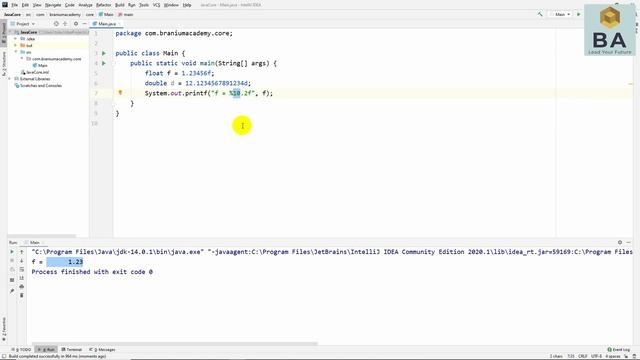The height and width of the screenshot is (360, 640).
Task: Select Scratches and Consoles in project tree
Action: pos(38,86)
